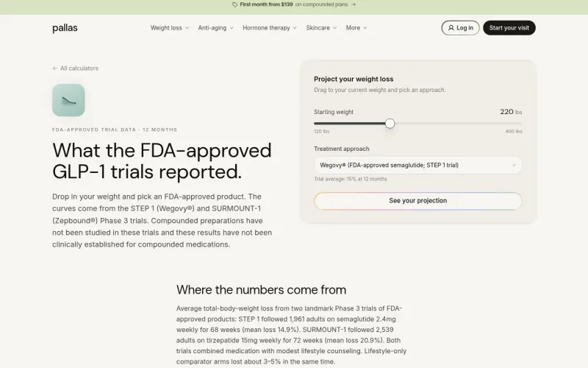
Task: Click See your projection button
Action: click(417, 201)
